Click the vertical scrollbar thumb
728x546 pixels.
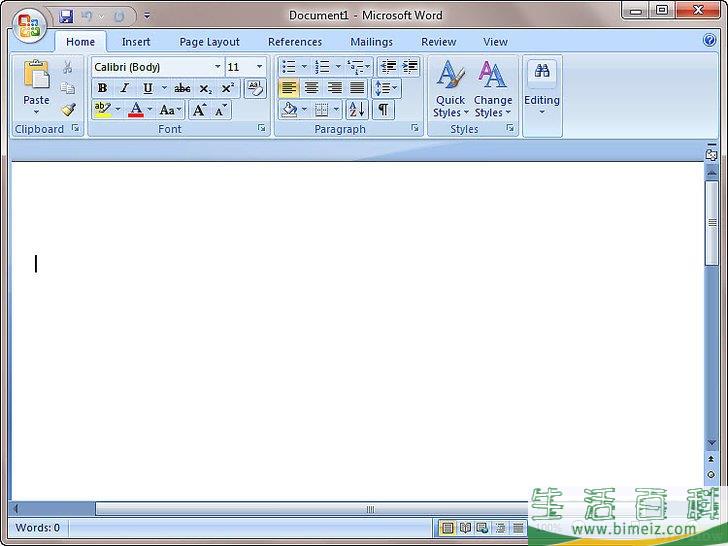point(712,223)
